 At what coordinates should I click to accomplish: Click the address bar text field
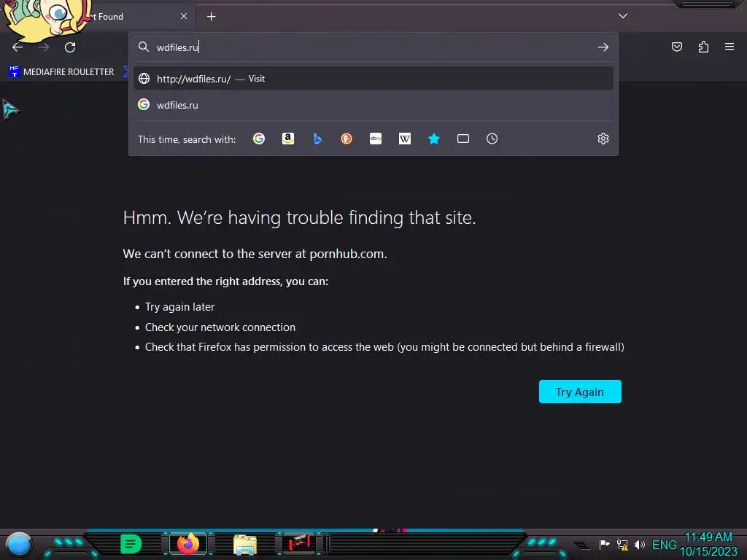[x=373, y=47]
